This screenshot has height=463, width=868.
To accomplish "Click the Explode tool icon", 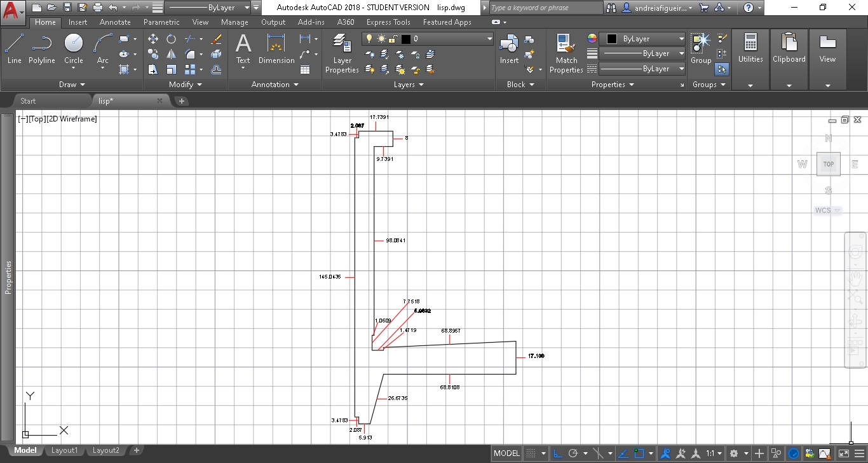I will [216, 54].
